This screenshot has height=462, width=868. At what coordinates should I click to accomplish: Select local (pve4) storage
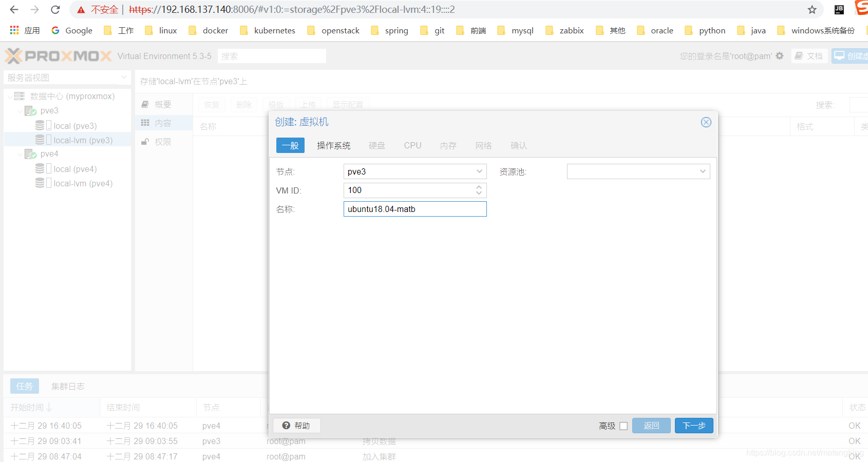(x=66, y=169)
